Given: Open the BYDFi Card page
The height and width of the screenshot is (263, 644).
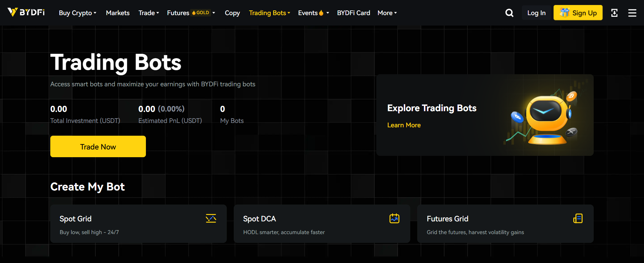Looking at the screenshot, I should 354,13.
